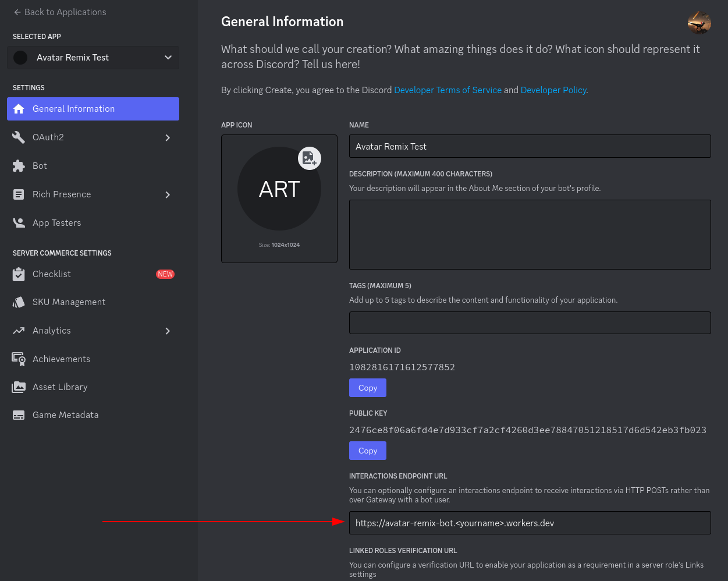Viewport: 728px width, 581px height.
Task: Open the Achievements page
Action: (93, 359)
